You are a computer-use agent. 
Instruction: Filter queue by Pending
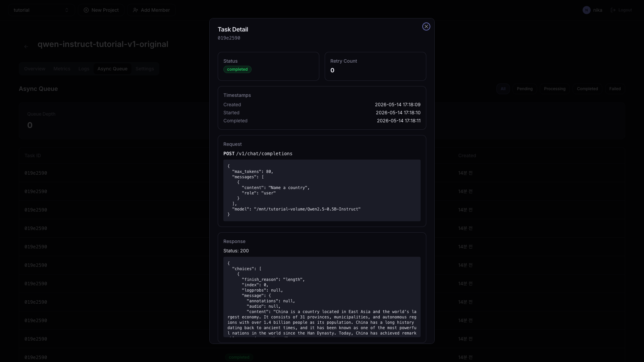coord(525,89)
